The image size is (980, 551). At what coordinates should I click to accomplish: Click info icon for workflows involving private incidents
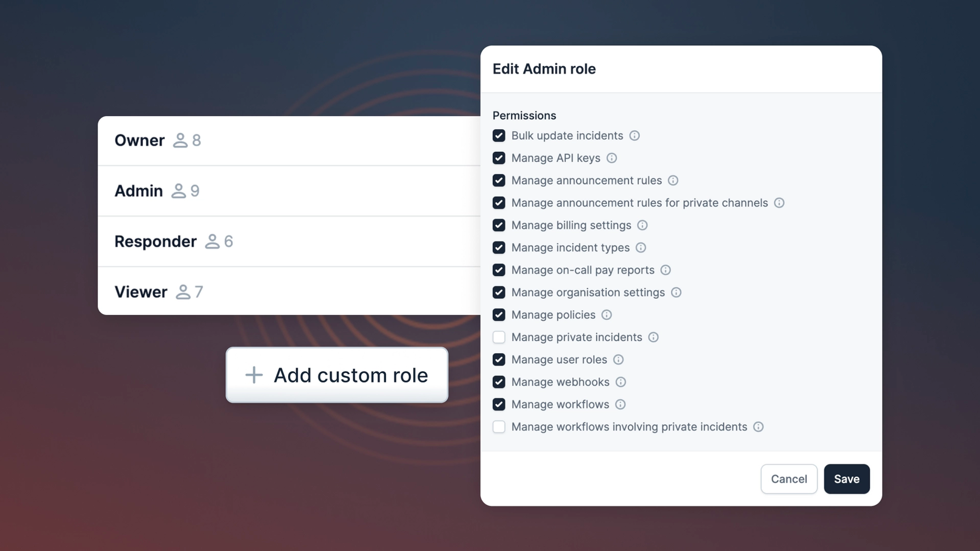point(758,427)
